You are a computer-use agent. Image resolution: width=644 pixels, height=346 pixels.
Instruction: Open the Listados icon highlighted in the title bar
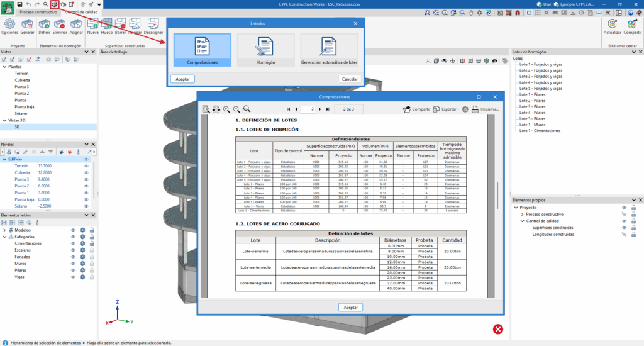tap(54, 4)
